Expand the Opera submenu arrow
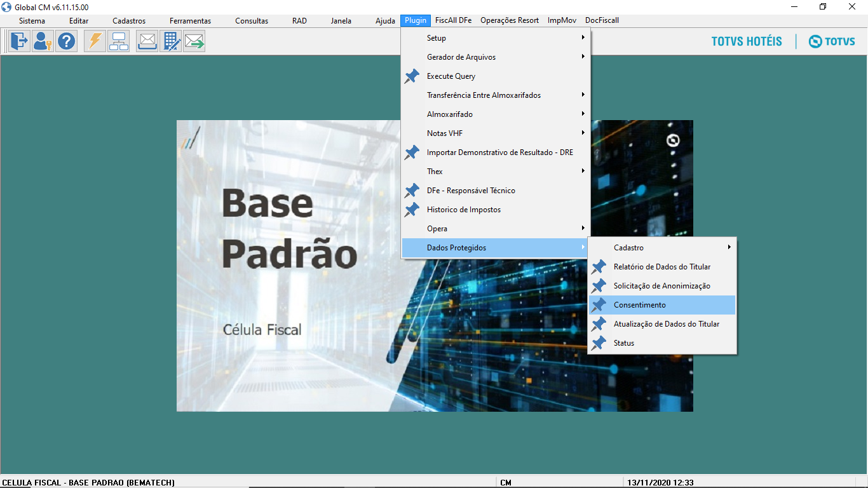Image resolution: width=868 pixels, height=488 pixels. pyautogui.click(x=583, y=228)
